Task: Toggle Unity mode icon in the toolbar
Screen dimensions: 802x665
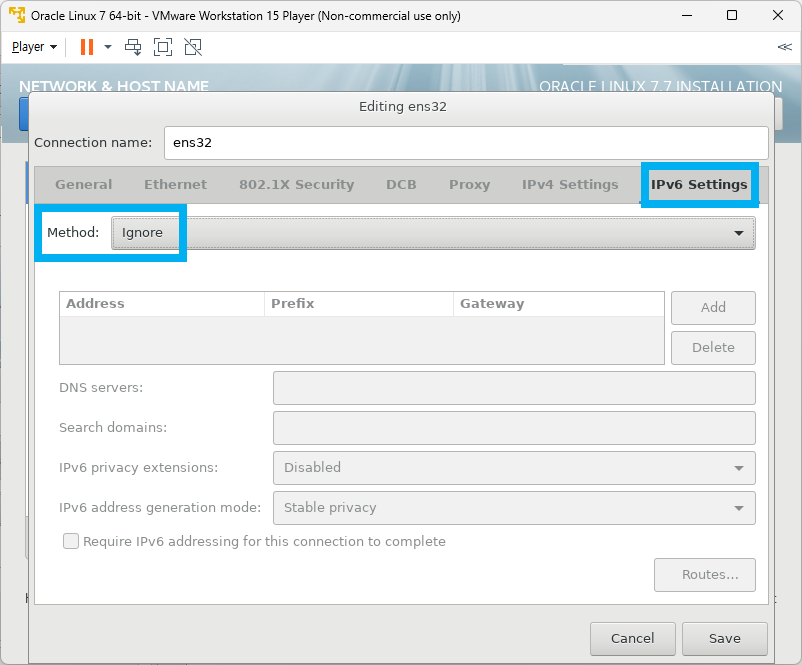Action: (193, 47)
